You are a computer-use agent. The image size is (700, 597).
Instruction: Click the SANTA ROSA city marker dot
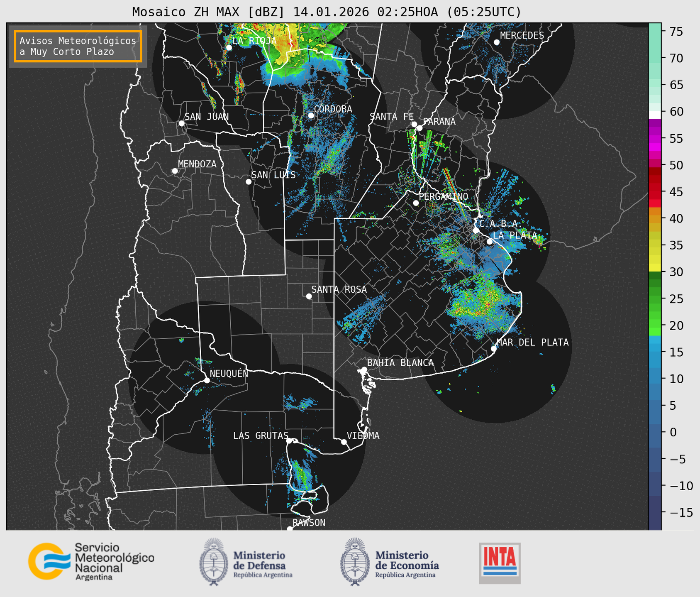click(309, 296)
